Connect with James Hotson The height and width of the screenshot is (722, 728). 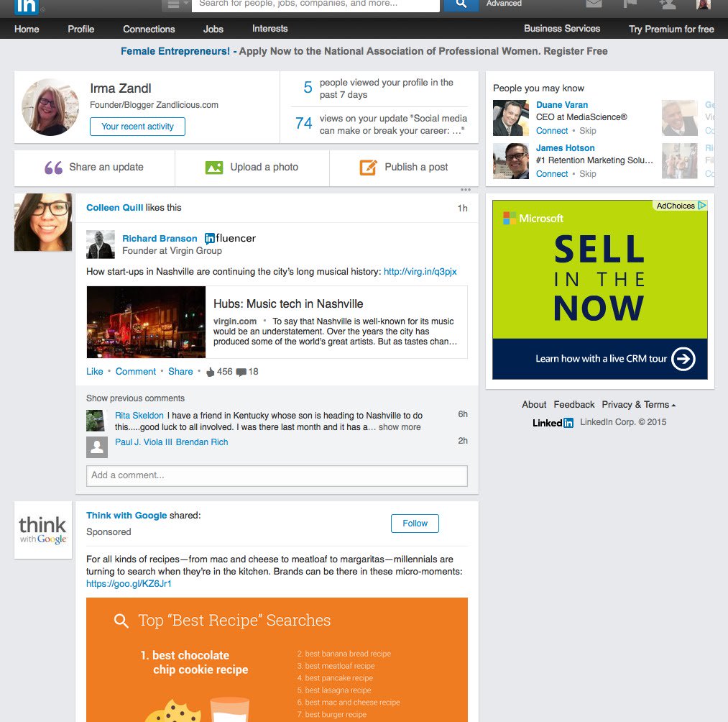click(552, 174)
